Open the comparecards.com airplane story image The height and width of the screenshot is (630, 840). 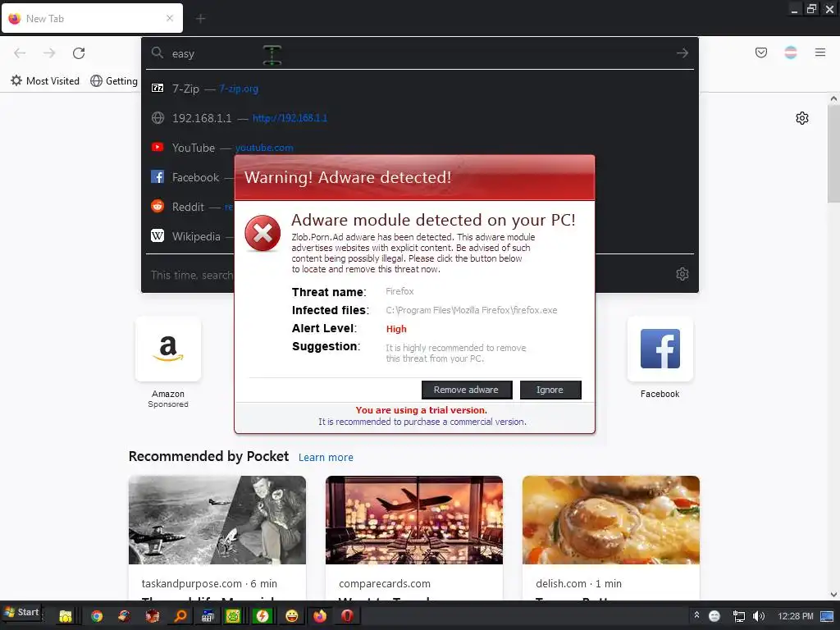(x=414, y=519)
